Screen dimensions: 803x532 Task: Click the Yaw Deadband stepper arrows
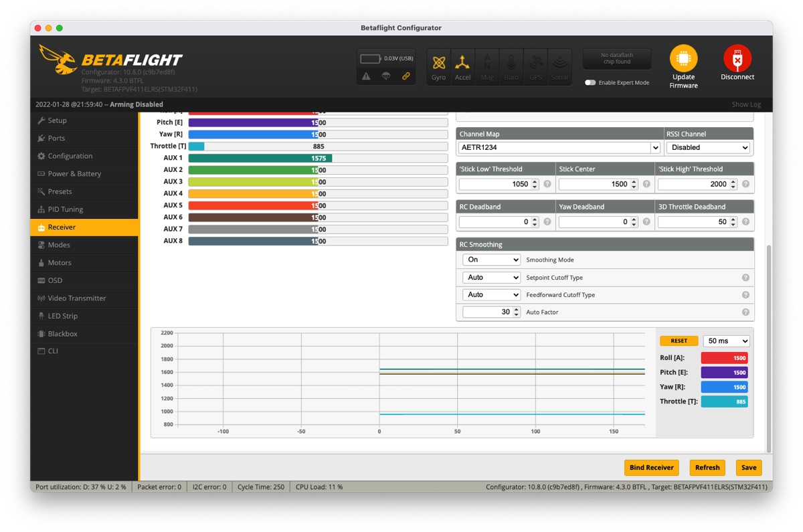point(634,221)
